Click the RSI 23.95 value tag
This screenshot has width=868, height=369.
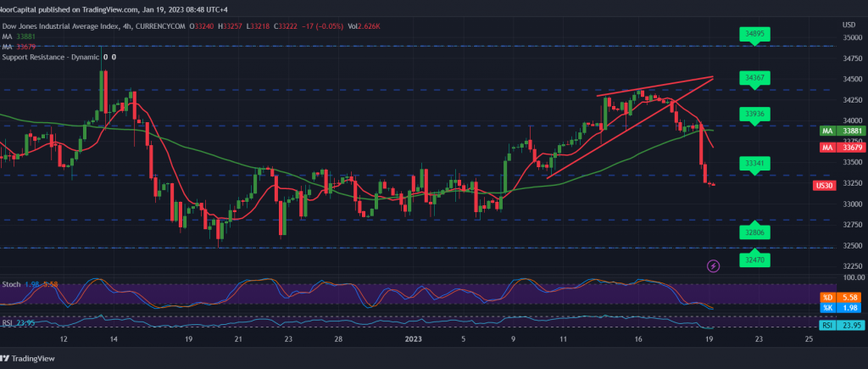tap(843, 326)
